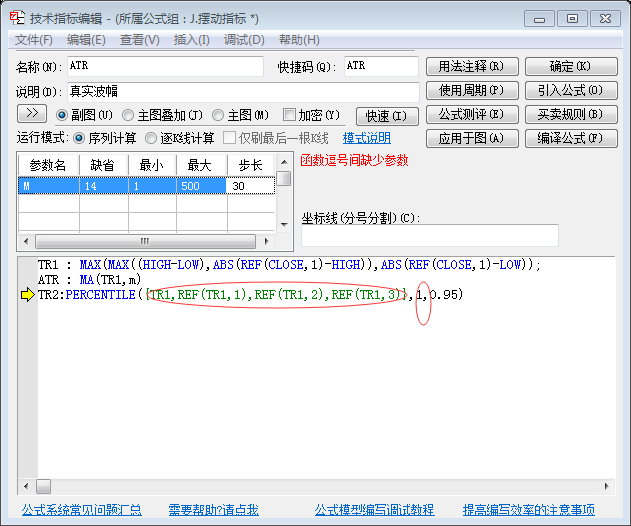Image resolution: width=631 pixels, height=526 pixels.
Task: Open the 编辑 menu
Action: 86,40
